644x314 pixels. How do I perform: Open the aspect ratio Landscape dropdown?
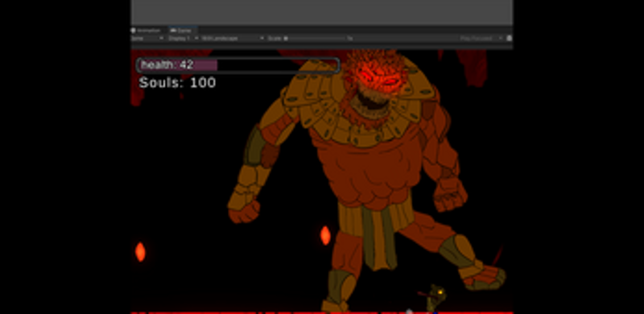pos(233,38)
